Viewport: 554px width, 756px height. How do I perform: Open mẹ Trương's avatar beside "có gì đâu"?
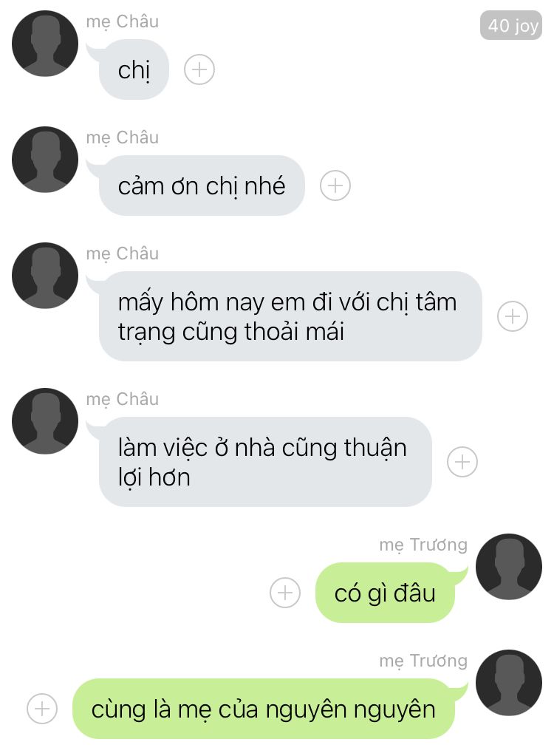pyautogui.click(x=509, y=567)
